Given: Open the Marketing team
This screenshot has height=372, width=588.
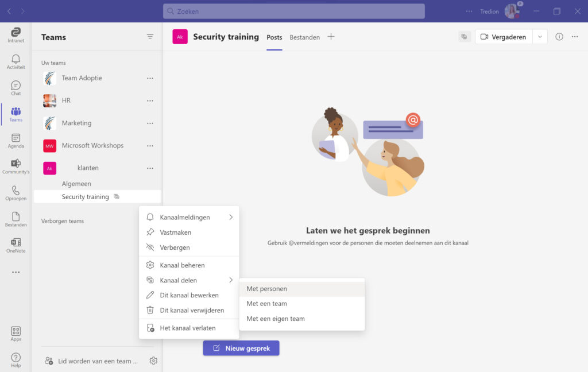Looking at the screenshot, I should (x=76, y=123).
